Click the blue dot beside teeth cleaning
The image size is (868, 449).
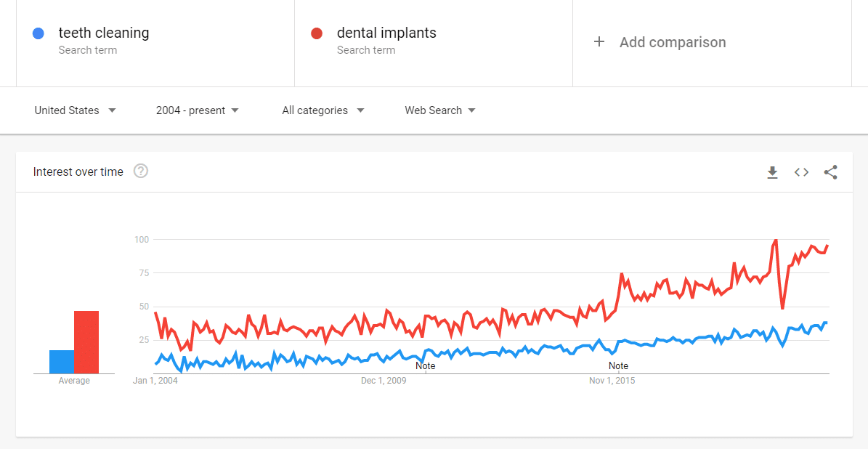pos(39,33)
